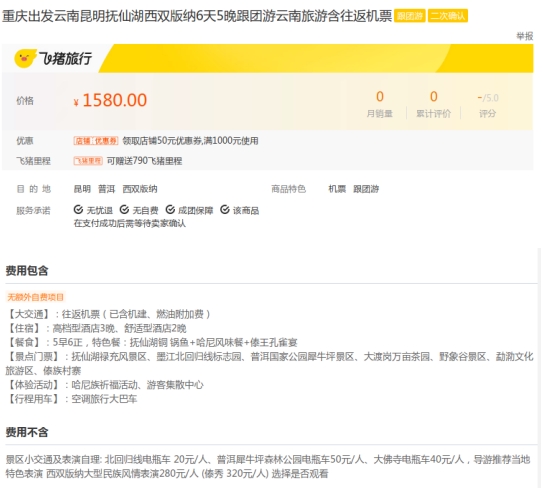
Task: Select destination 昆明
Action: tap(82, 189)
